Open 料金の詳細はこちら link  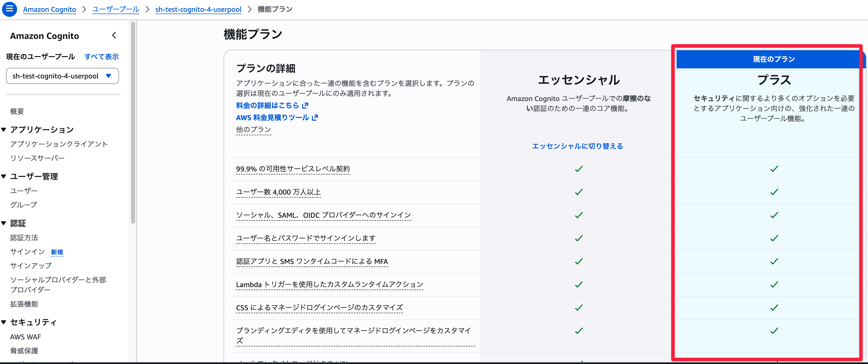267,106
